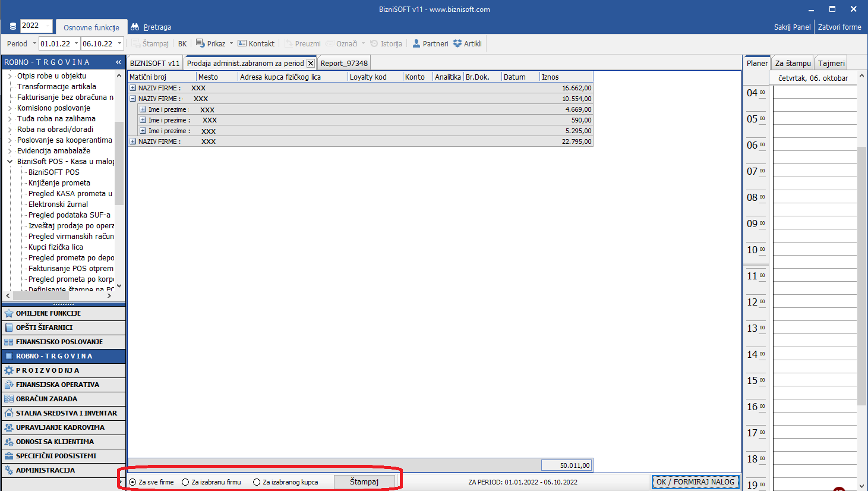Open Artikli via its dropbox-style icon
The height and width of the screenshot is (491, 868).
[x=457, y=43]
